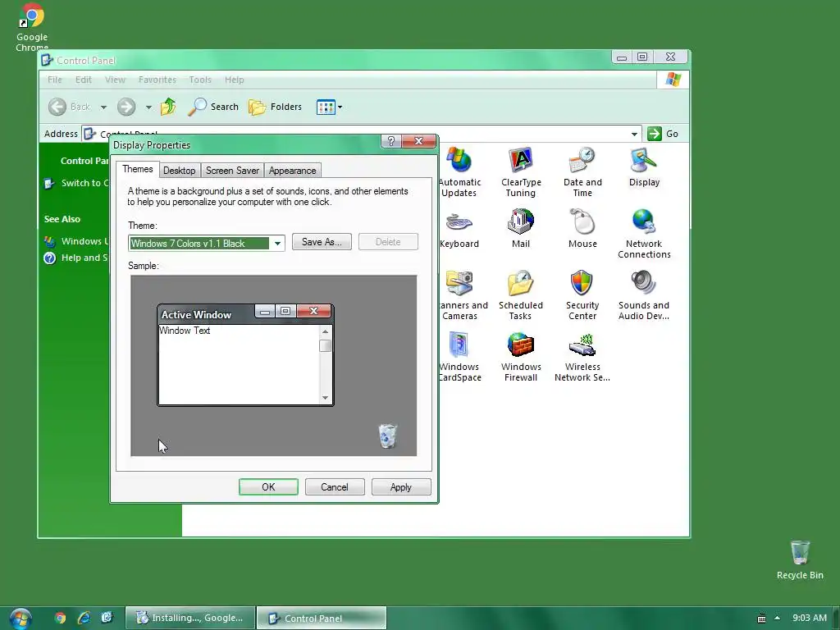
Task: Open the Favorites menu
Action: point(157,80)
